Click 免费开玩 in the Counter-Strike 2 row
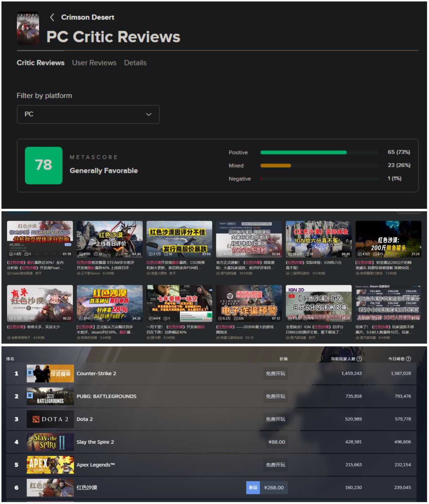 pyautogui.click(x=275, y=374)
